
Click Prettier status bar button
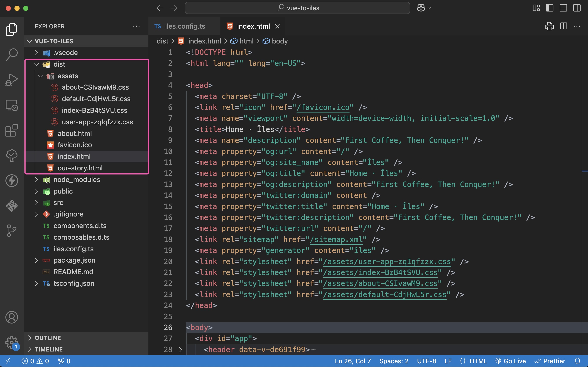tap(550, 361)
